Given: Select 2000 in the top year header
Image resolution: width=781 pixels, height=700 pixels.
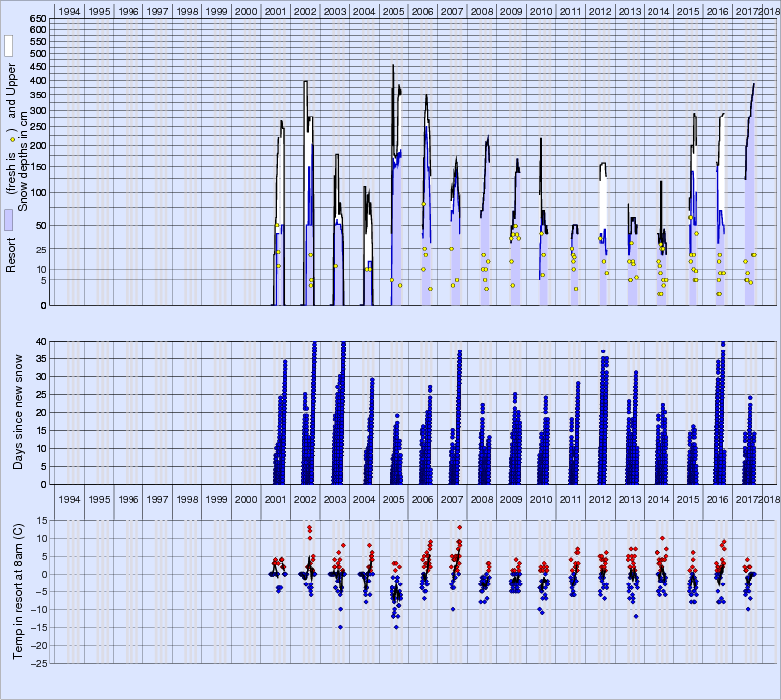Looking at the screenshot, I should [x=245, y=10].
